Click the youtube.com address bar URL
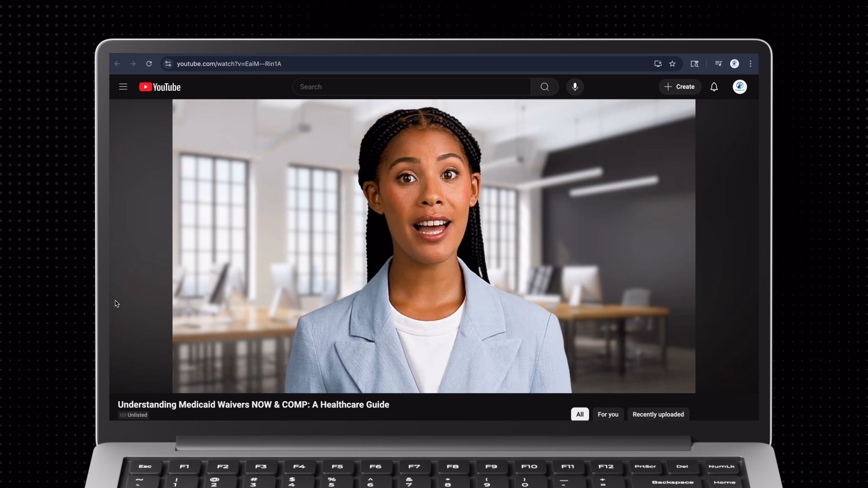868x488 pixels. (x=229, y=64)
